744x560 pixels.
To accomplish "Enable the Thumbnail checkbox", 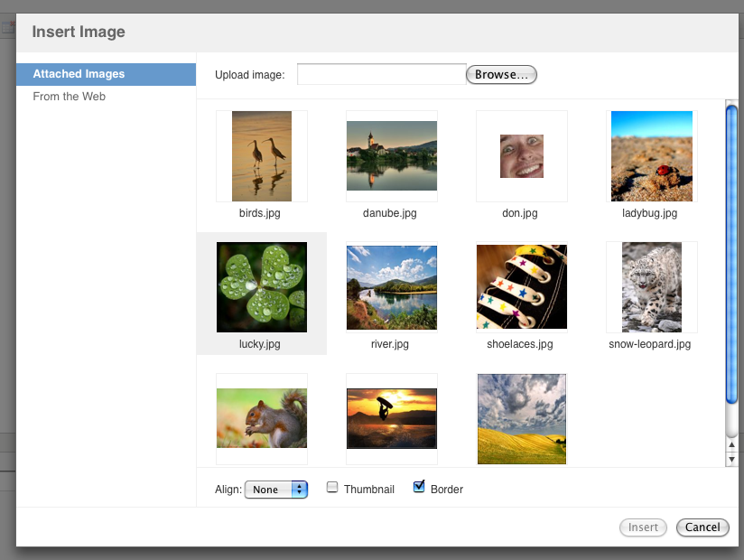I will (332, 488).
